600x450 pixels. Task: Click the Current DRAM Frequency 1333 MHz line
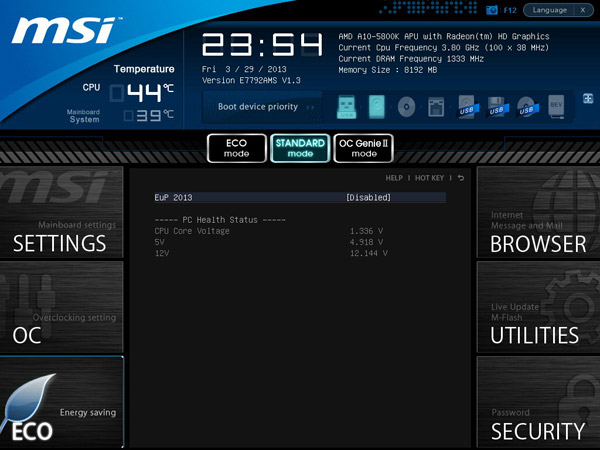click(x=411, y=59)
